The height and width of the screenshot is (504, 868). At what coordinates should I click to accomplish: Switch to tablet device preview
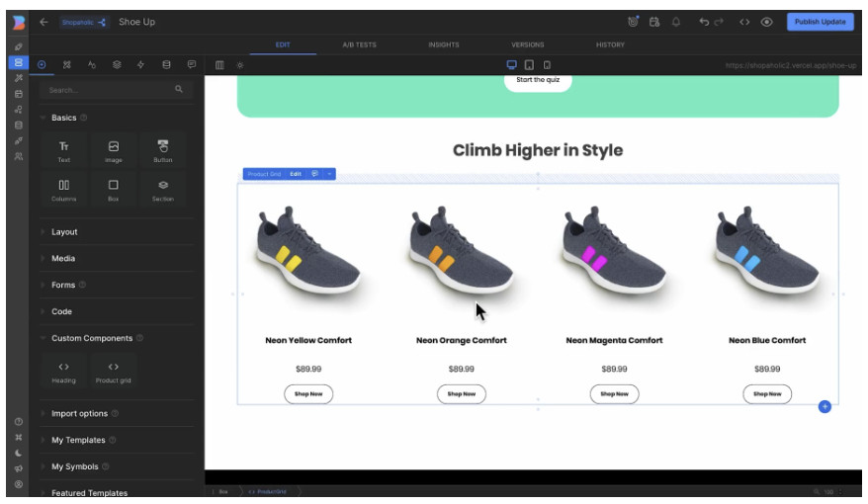[530, 65]
